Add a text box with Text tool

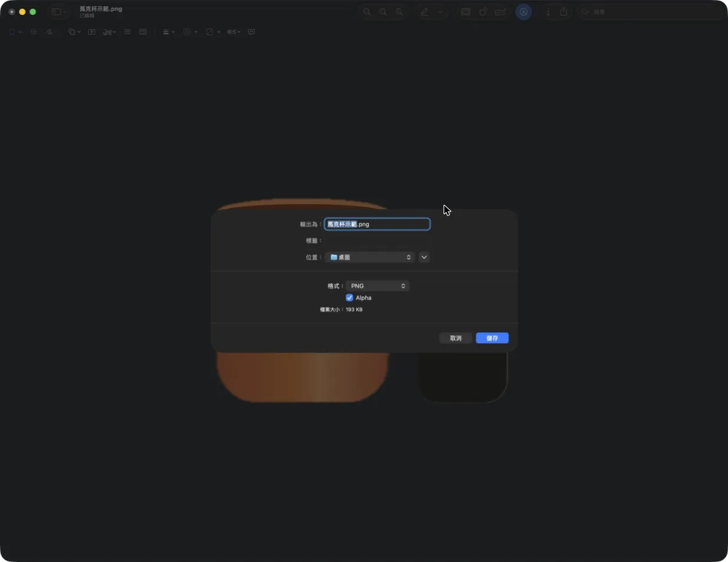(92, 32)
